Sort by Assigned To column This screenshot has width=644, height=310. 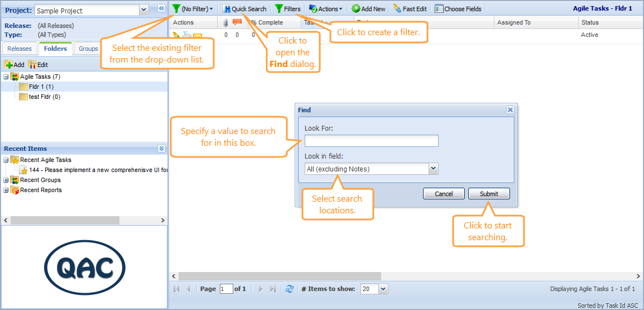[x=536, y=22]
